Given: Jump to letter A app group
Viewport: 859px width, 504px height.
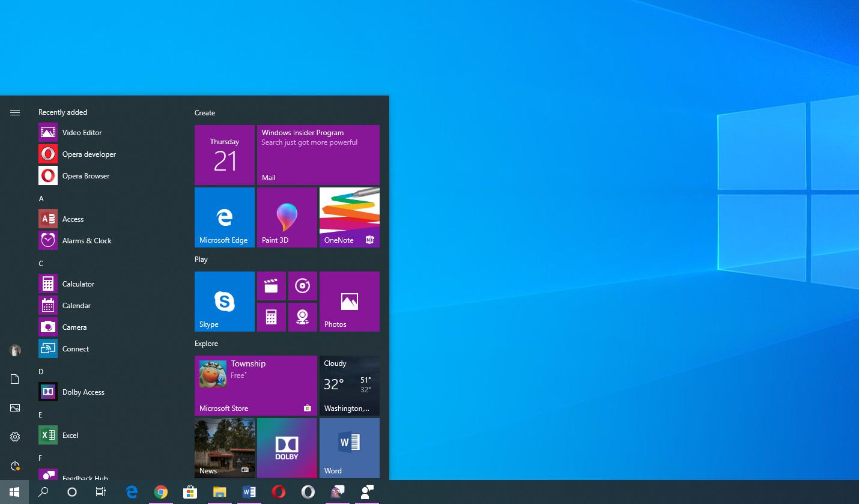Looking at the screenshot, I should [x=41, y=198].
